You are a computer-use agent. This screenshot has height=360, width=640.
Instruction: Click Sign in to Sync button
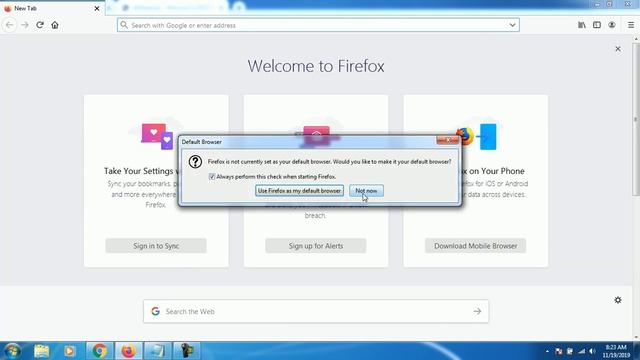[x=156, y=246]
